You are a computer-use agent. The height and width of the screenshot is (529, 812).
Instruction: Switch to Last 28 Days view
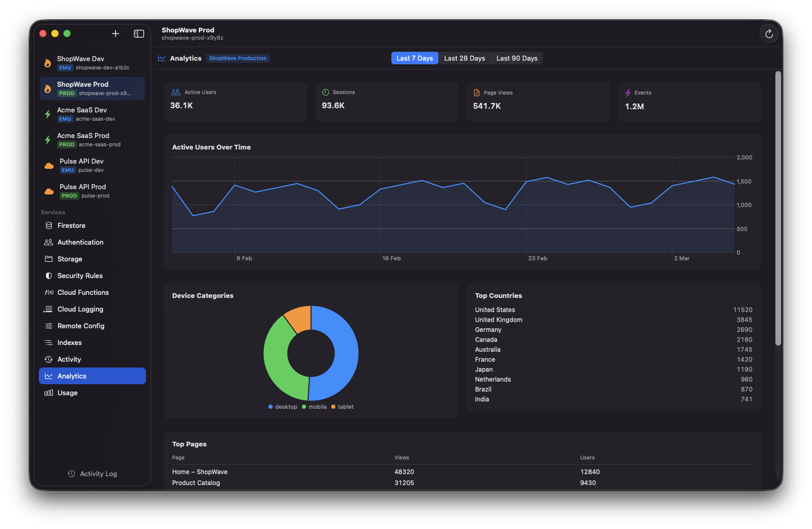464,58
